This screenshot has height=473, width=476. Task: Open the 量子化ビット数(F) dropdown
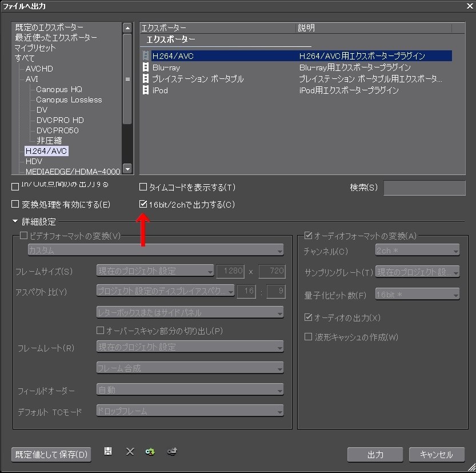click(x=417, y=294)
